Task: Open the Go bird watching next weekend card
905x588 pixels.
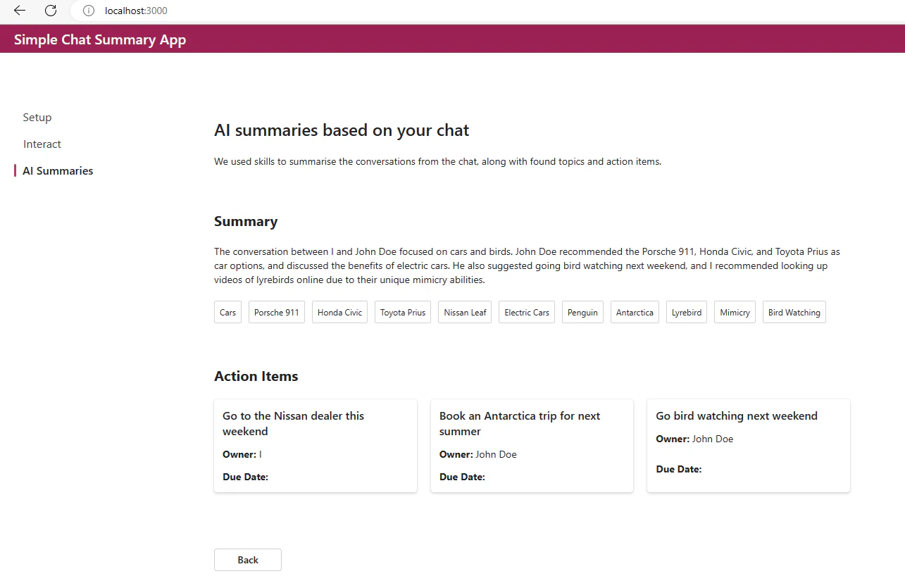Action: pos(749,446)
